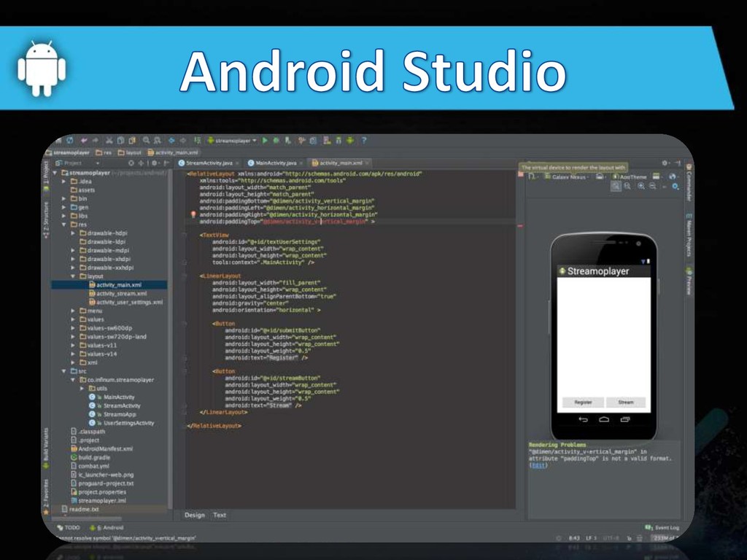Image resolution: width=747 pixels, height=560 pixels.
Task: Expand the utils package
Action: (x=82, y=389)
